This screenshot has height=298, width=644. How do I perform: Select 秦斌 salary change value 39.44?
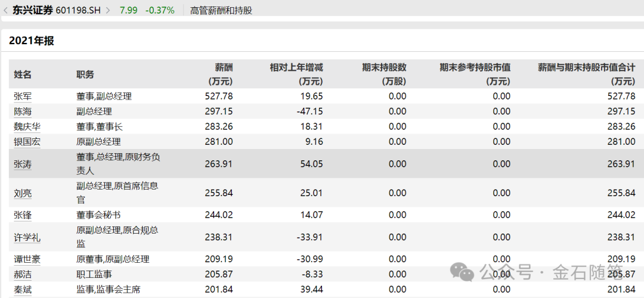pyautogui.click(x=312, y=290)
